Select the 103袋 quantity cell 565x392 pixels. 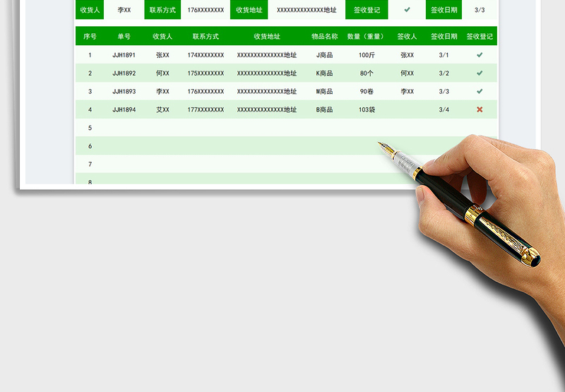[x=366, y=109]
